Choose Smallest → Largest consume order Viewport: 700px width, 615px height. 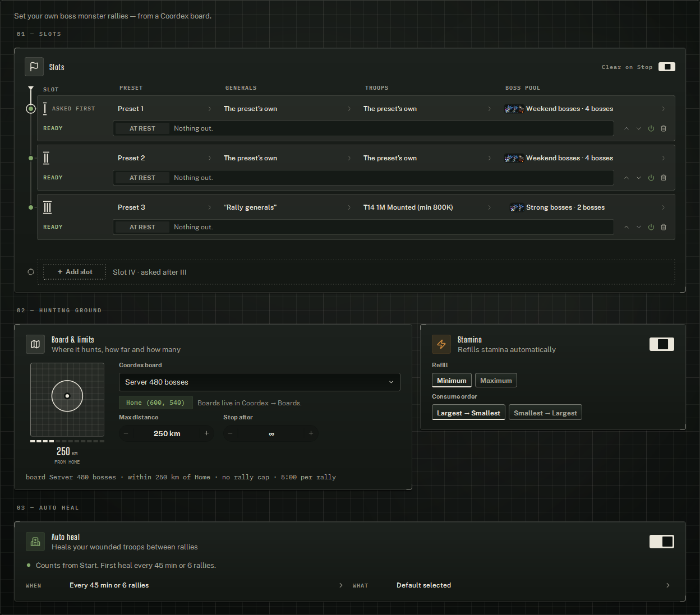(545, 413)
